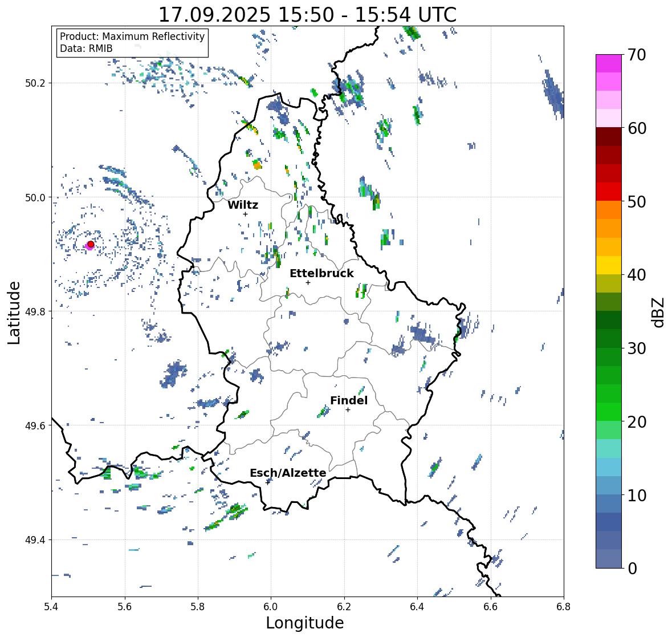Image resolution: width=672 pixels, height=637 pixels.
Task: Click the longitude tick label 6.0
Action: point(271,606)
